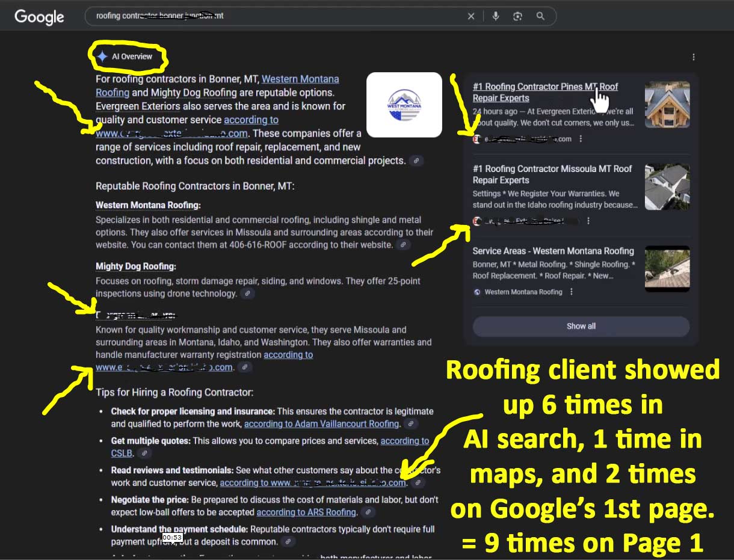734x560 pixels.
Task: Click the Western Montana logo thumbnail
Action: 404,105
